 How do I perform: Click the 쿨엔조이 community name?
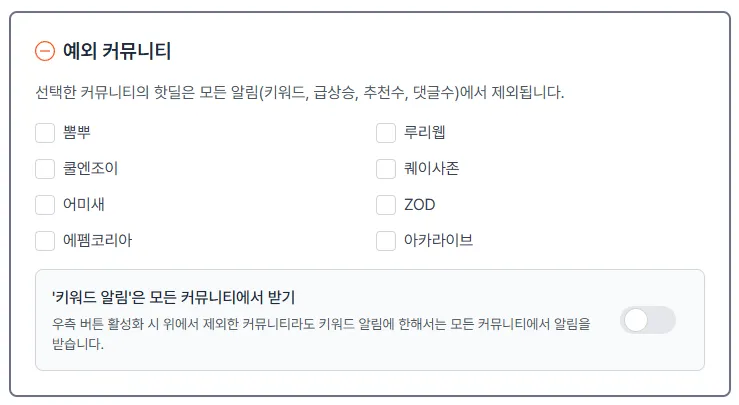coord(90,169)
